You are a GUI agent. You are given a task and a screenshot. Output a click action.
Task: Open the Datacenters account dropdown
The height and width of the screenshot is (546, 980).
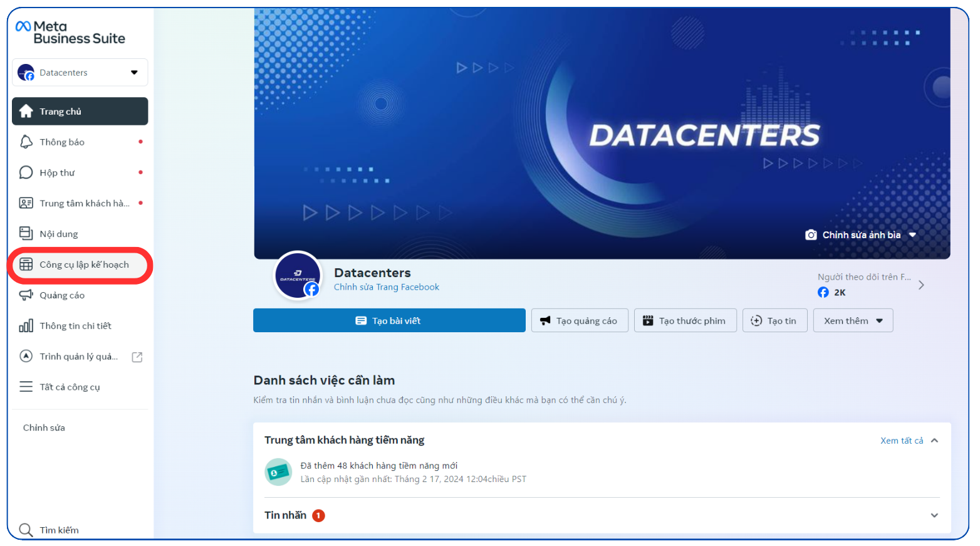click(x=80, y=73)
